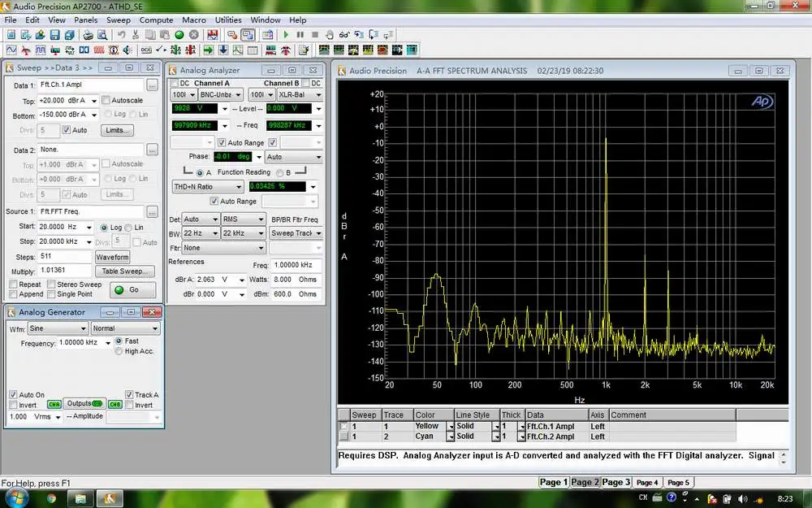The height and width of the screenshot is (508, 812).
Task: Click the glasses icon in the toolbar
Action: click(343, 35)
